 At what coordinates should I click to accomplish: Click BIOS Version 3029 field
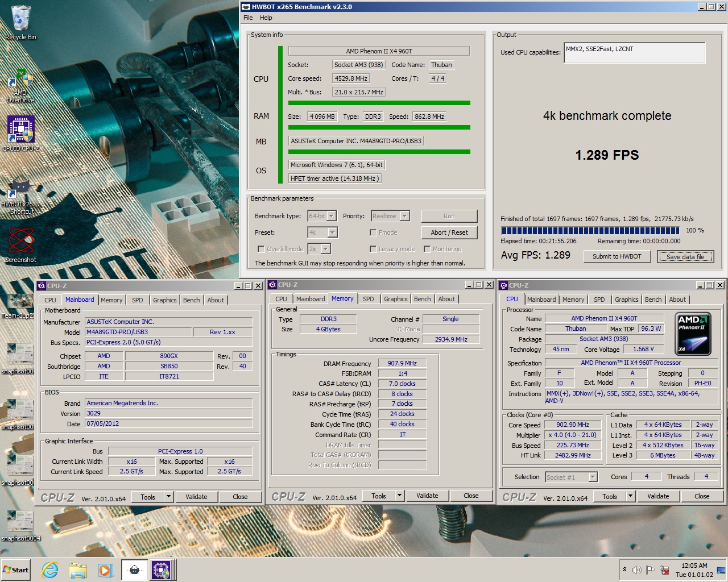[x=168, y=413]
